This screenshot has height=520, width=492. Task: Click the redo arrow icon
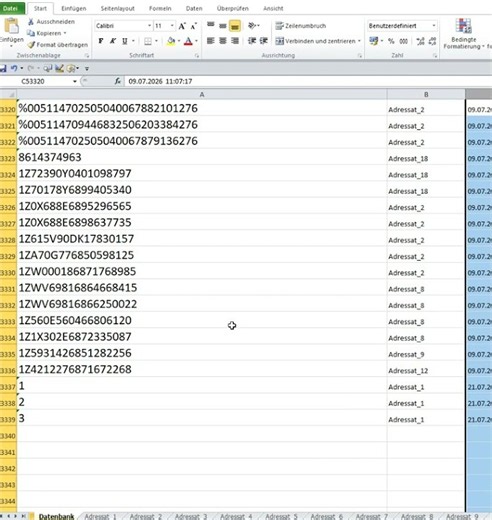[31, 69]
